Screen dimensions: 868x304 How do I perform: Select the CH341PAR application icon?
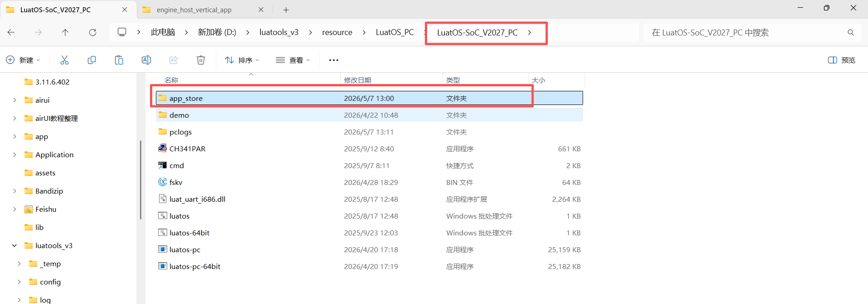point(162,149)
